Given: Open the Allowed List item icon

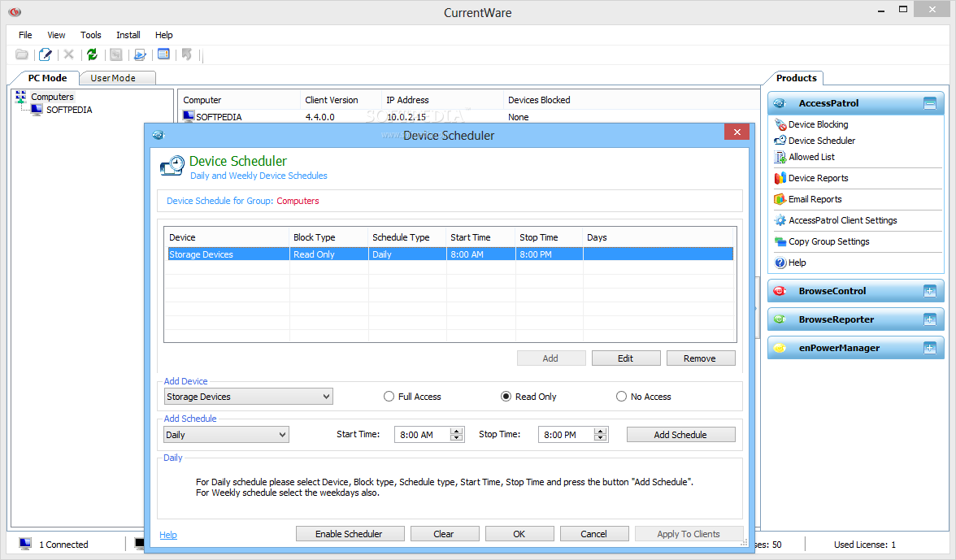Looking at the screenshot, I should coord(780,157).
